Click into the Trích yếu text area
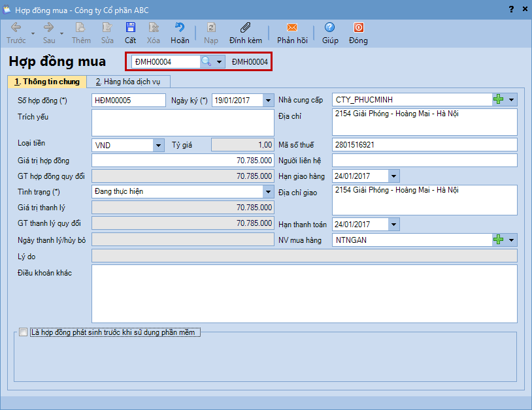This screenshot has height=410, width=532. tap(182, 122)
